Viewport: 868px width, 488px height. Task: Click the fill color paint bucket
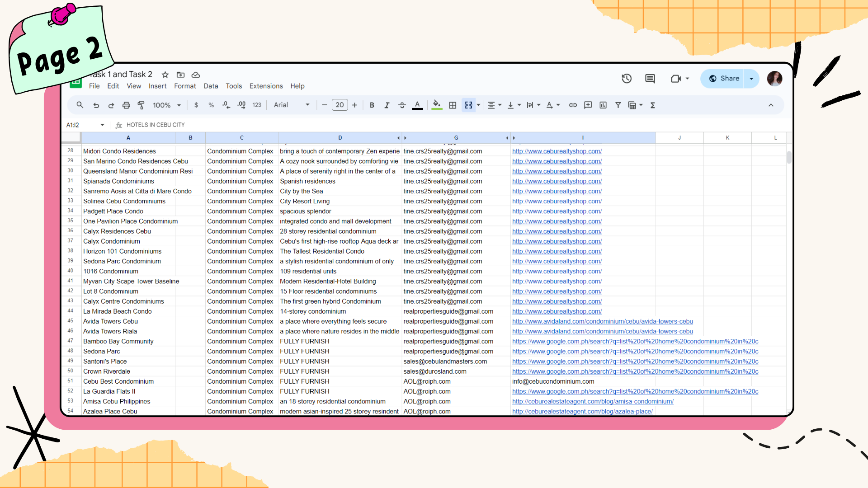436,104
